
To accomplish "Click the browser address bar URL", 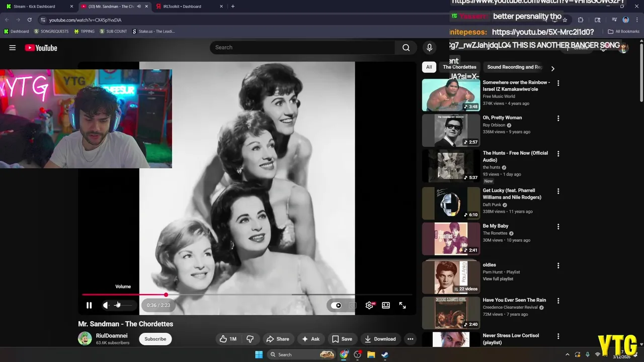I will (x=85, y=20).
